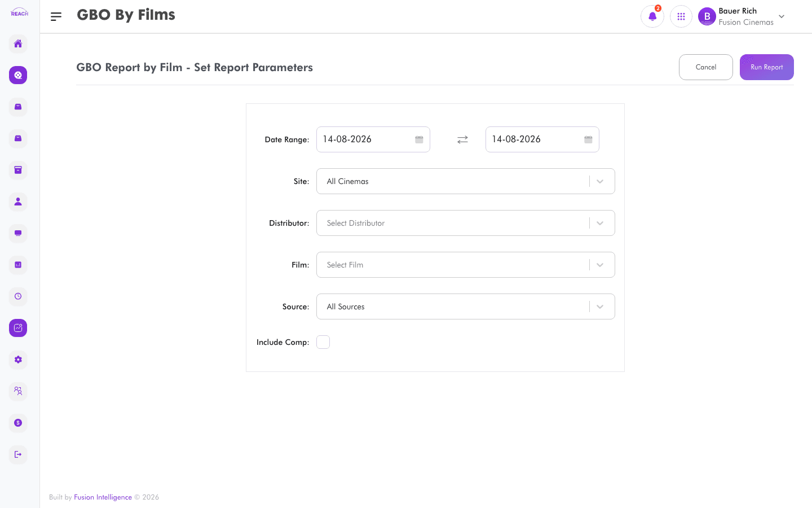Open the apps grid menu

pyautogui.click(x=681, y=16)
